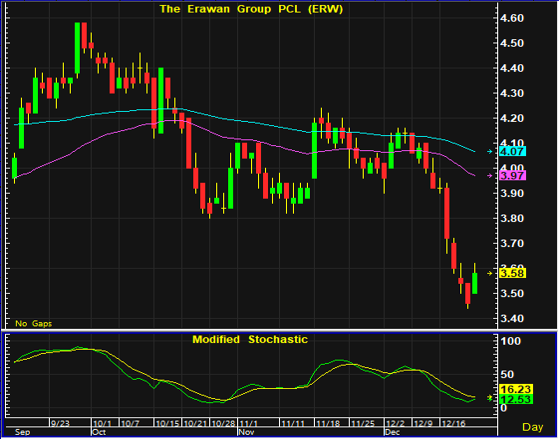Click the Nov month label on the axis

pos(246,432)
